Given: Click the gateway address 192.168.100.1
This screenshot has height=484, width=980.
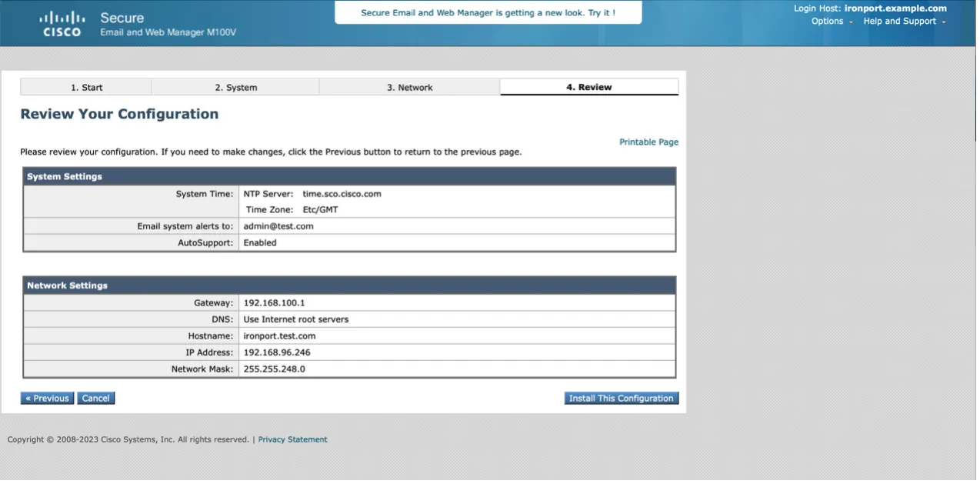Looking at the screenshot, I should coord(274,303).
